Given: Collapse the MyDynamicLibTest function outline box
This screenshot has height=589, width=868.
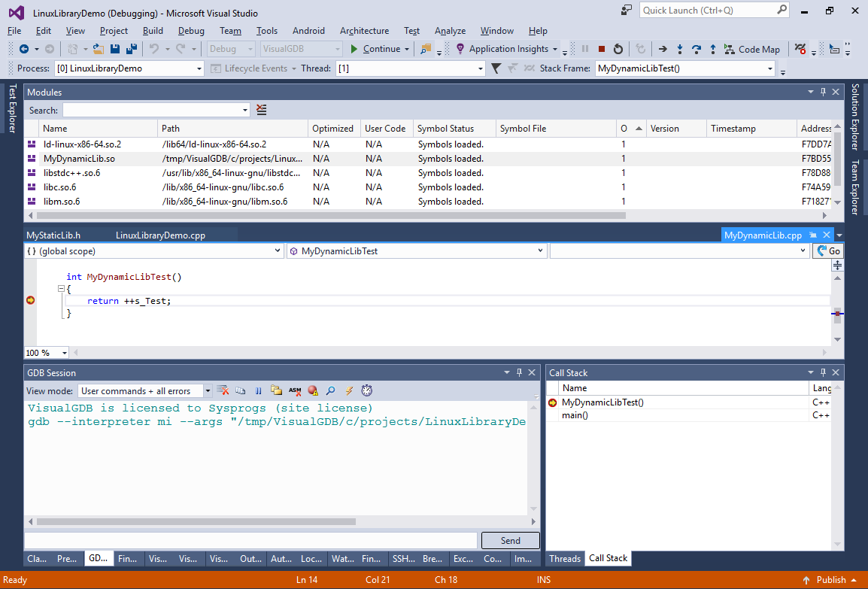Looking at the screenshot, I should [x=61, y=289].
